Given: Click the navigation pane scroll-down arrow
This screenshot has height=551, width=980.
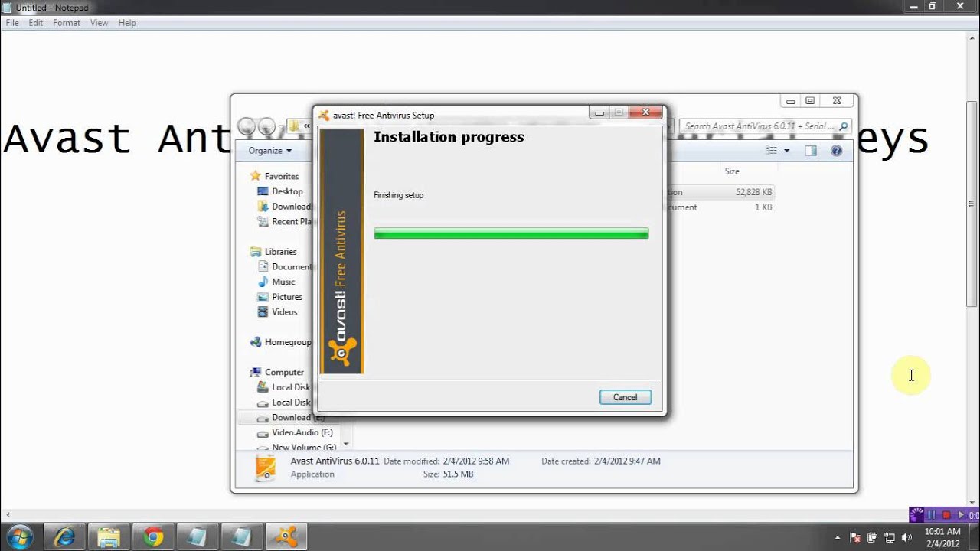Looking at the screenshot, I should pos(346,444).
